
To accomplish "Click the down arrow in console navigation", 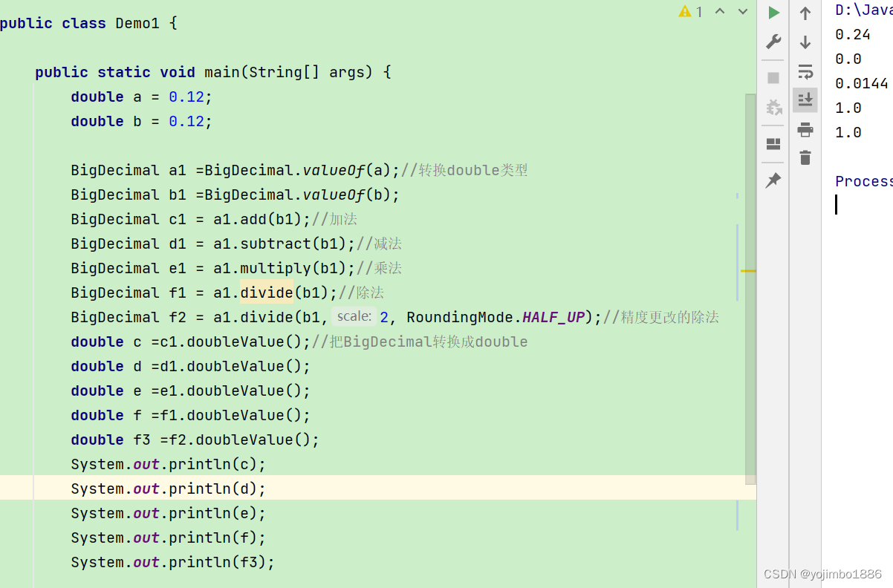I will tap(805, 42).
